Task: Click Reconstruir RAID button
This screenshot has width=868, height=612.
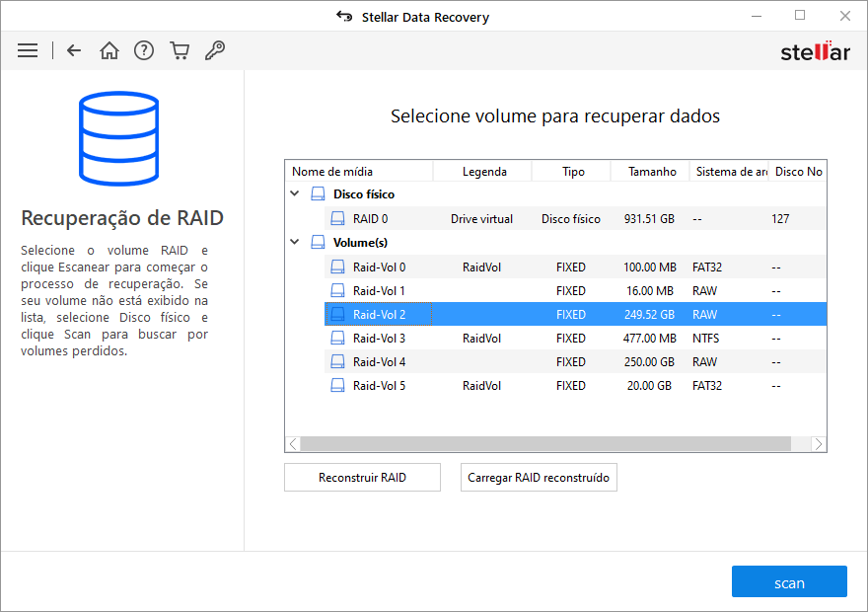Action: click(363, 478)
